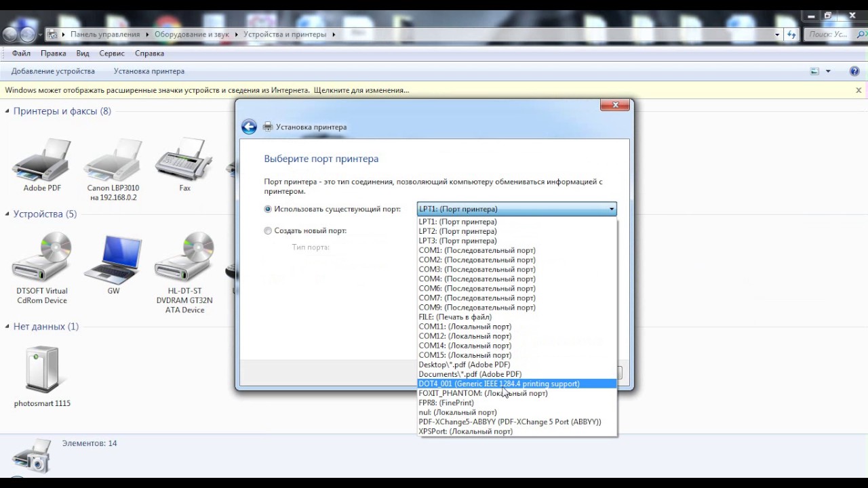Image resolution: width=868 pixels, height=488 pixels.
Task: Select 'Создать новый порт' radio button
Action: (268, 231)
